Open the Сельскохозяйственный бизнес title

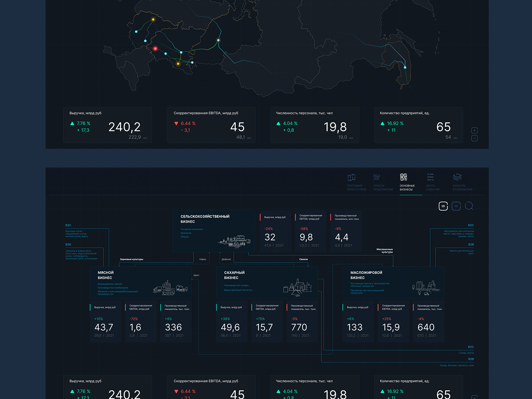(x=205, y=219)
